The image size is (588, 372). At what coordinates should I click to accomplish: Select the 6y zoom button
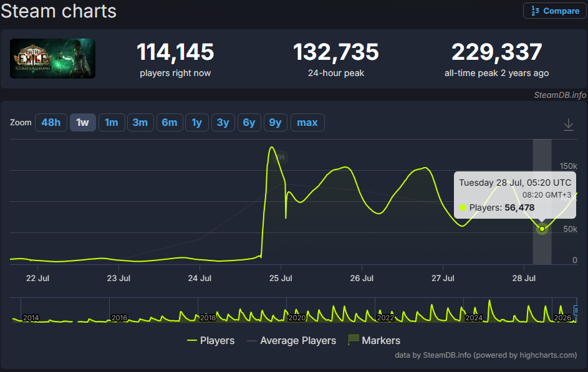(249, 123)
